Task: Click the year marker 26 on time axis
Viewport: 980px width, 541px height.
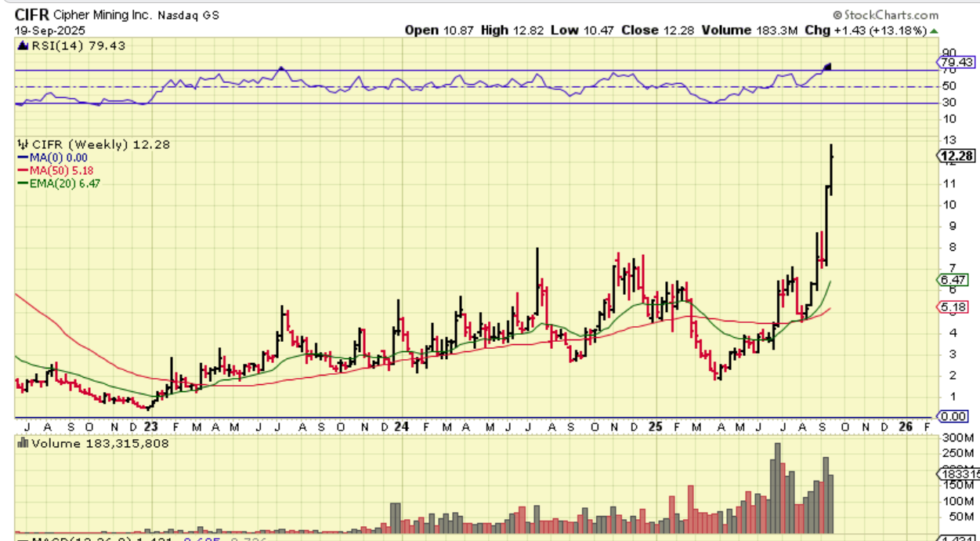Action: pos(906,427)
